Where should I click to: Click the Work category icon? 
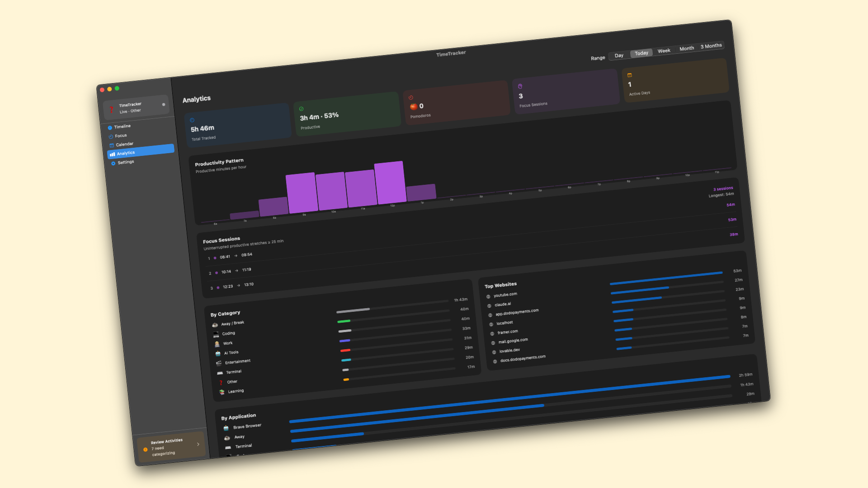point(217,344)
